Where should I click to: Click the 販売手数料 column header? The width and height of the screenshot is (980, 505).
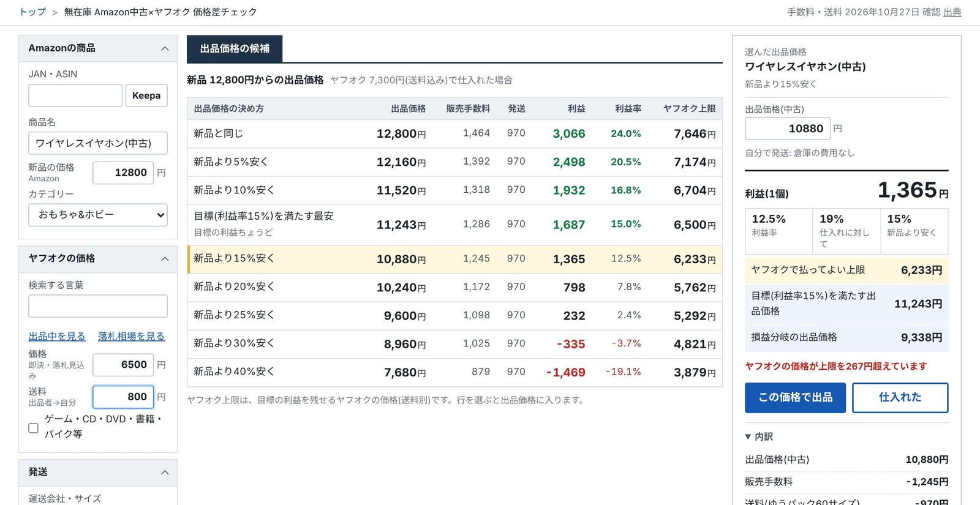pyautogui.click(x=468, y=108)
